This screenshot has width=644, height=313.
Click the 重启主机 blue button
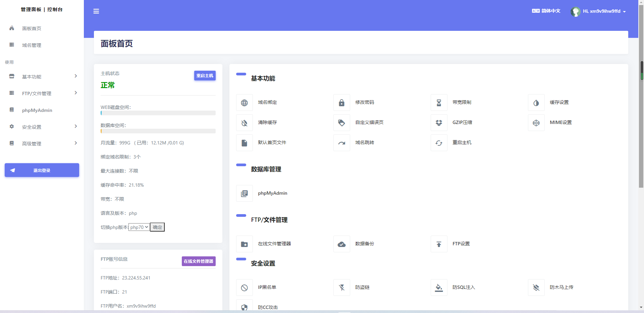tap(205, 76)
